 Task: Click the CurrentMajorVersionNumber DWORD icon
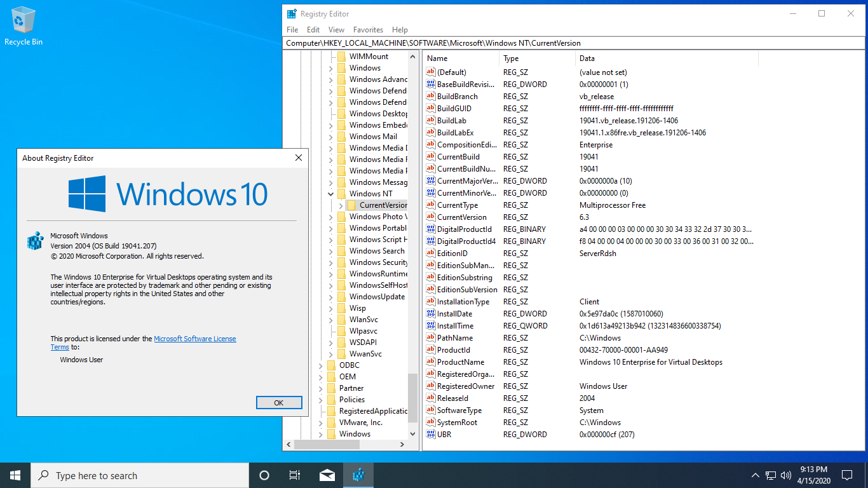point(431,181)
